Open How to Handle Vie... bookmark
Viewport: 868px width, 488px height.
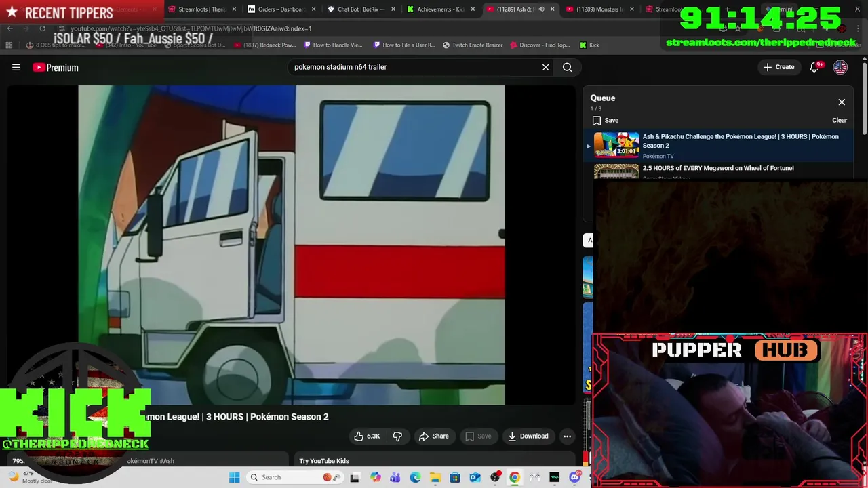click(333, 45)
